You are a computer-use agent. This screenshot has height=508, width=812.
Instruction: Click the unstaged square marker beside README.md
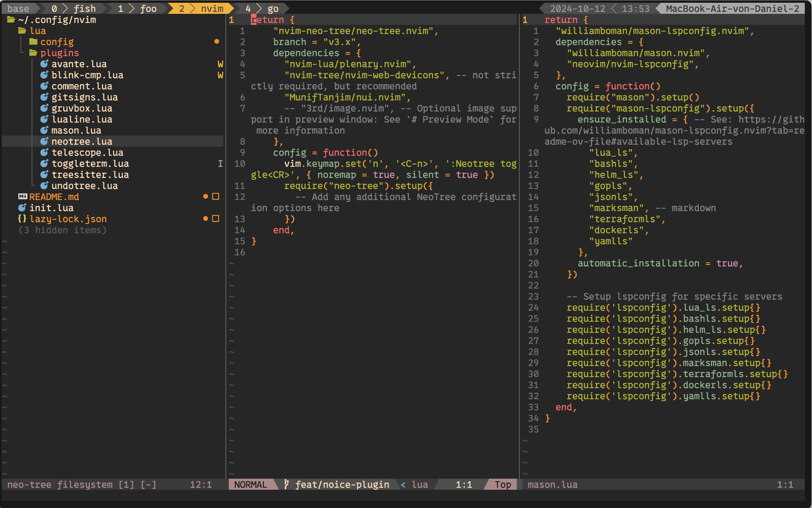pos(215,196)
